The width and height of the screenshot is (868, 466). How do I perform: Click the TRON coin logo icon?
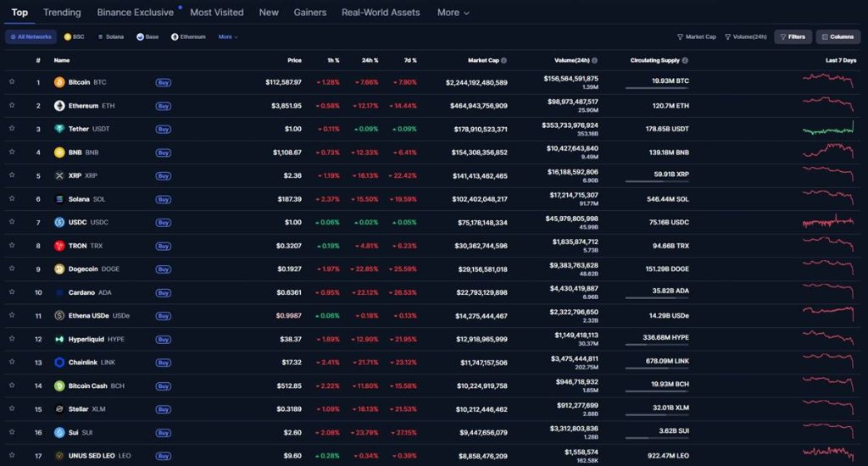point(59,246)
